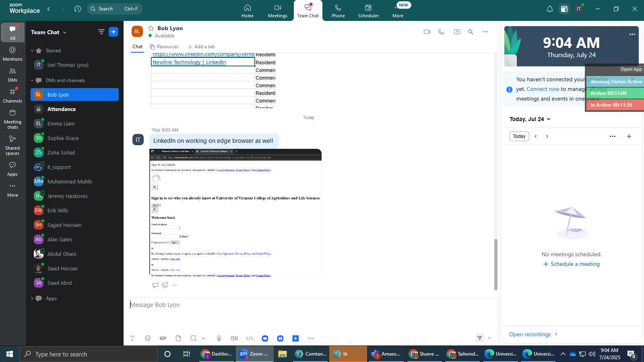Open the screenshot options dropdown arrow
Viewport: 644px width, 362px height.
point(203,338)
